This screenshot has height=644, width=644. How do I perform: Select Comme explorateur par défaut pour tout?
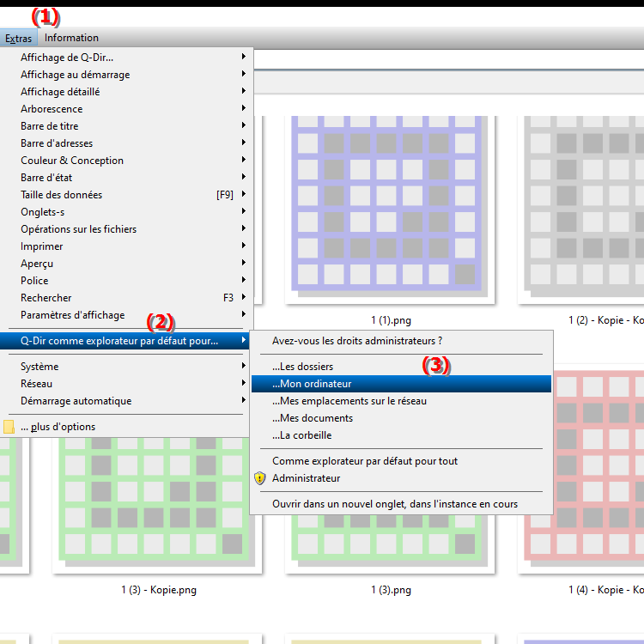[401, 461]
